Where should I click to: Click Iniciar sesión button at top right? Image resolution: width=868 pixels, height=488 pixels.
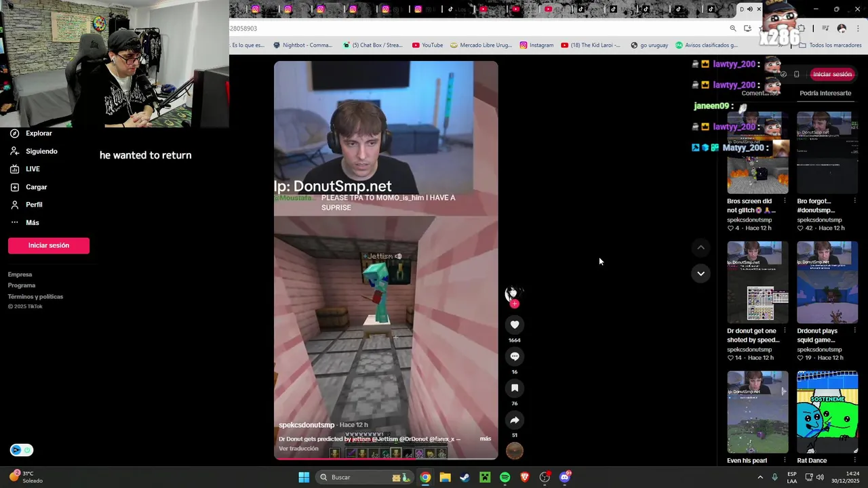(x=832, y=74)
